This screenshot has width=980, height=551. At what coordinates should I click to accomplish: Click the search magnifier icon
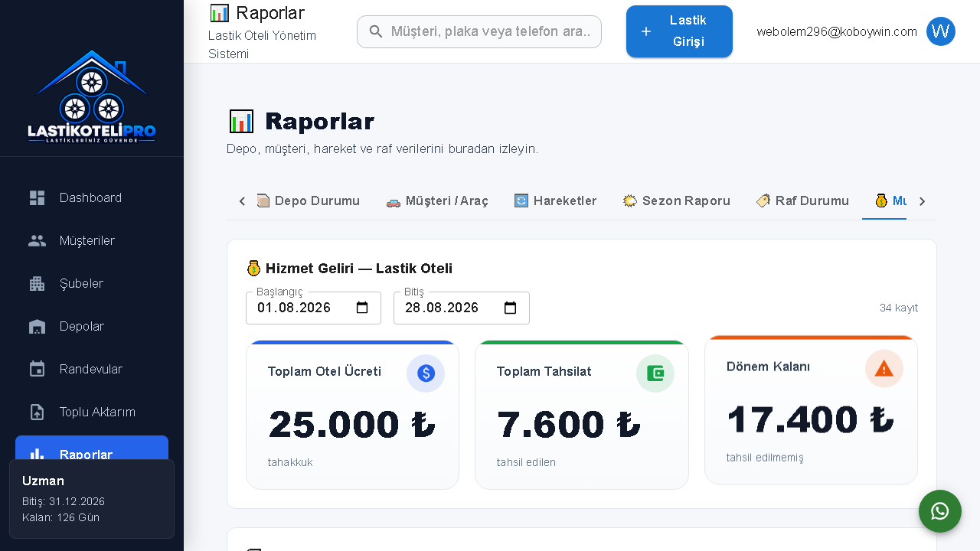pyautogui.click(x=376, y=31)
